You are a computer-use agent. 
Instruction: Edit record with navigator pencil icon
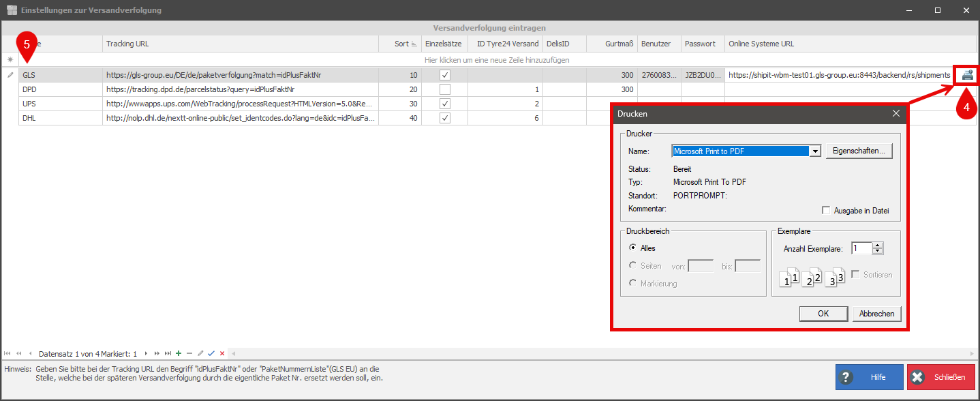tap(200, 353)
